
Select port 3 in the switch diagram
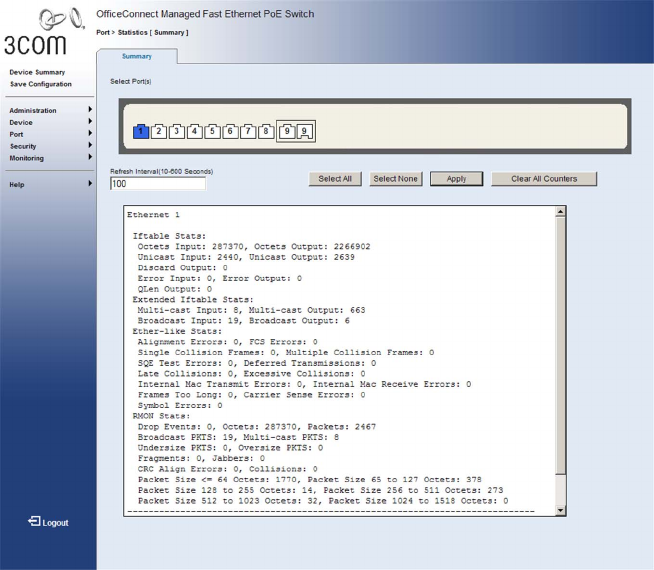coord(177,131)
